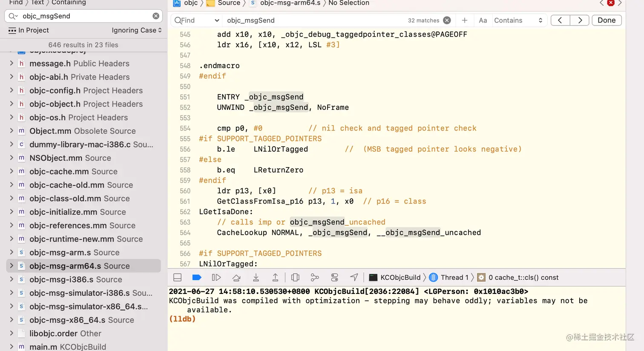This screenshot has height=351, width=644.
Task: Select the KCObjcBuild process in debug bar
Action: tap(395, 277)
